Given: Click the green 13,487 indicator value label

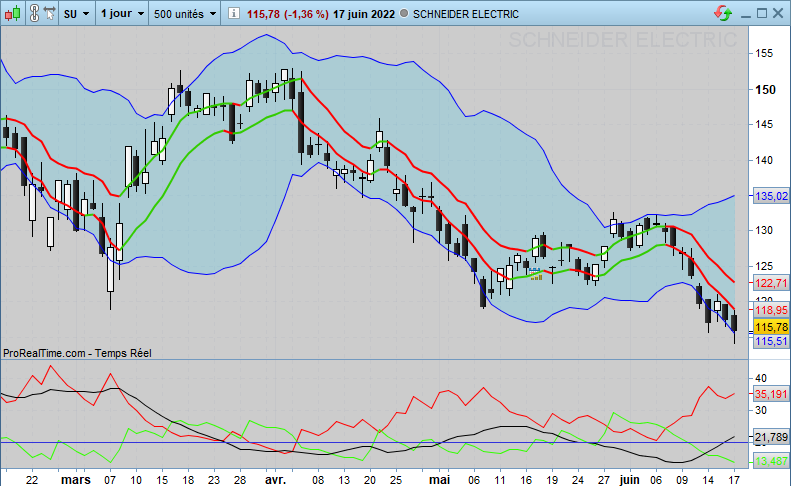Looking at the screenshot, I should click(x=771, y=461).
